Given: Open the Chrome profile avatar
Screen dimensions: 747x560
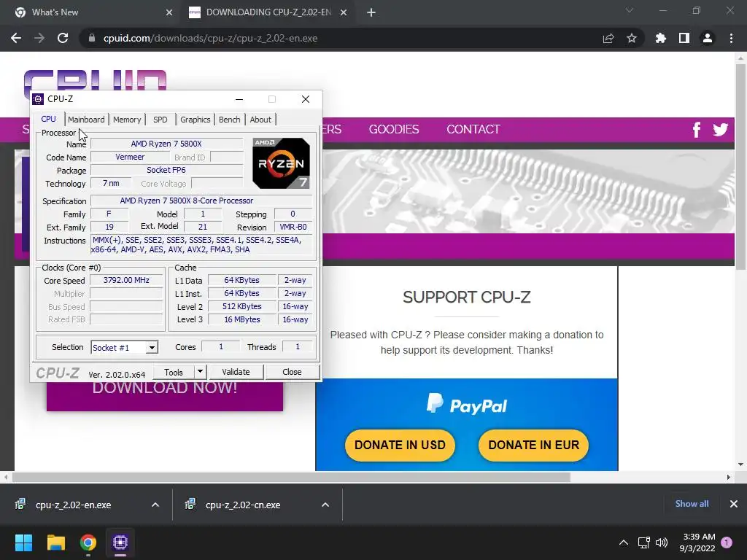Looking at the screenshot, I should point(708,38).
